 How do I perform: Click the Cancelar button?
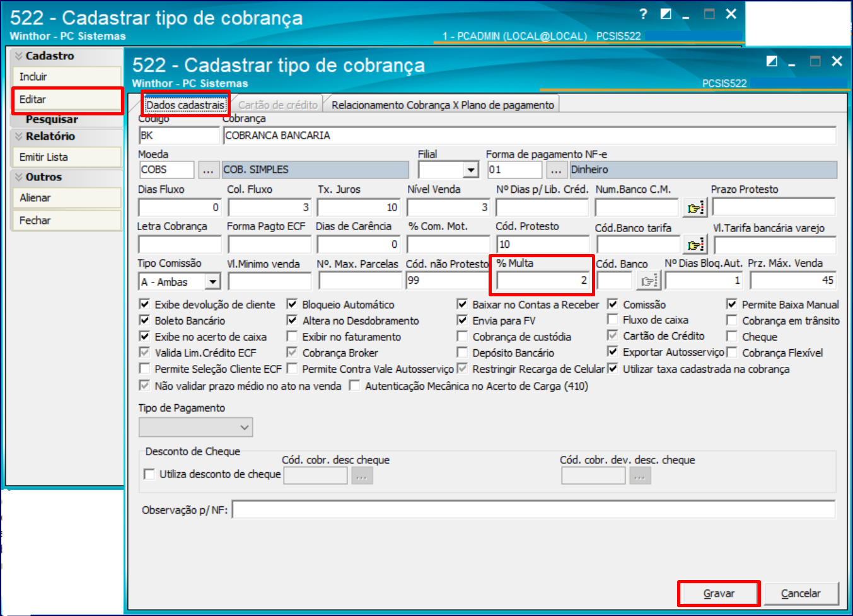click(x=801, y=593)
